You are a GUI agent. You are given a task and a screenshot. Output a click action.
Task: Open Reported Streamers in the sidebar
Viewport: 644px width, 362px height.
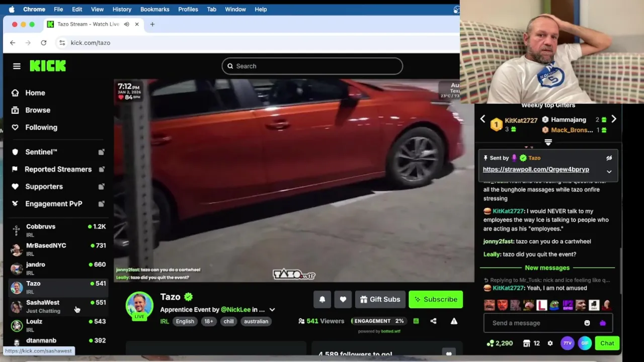point(58,169)
